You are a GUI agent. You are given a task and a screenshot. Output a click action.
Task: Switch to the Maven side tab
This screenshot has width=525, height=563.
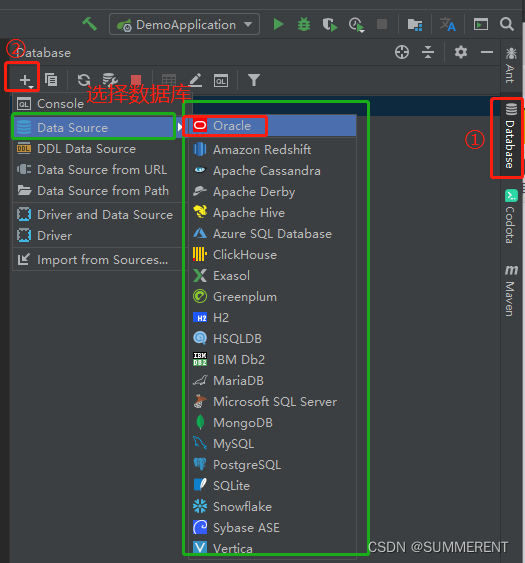511,291
